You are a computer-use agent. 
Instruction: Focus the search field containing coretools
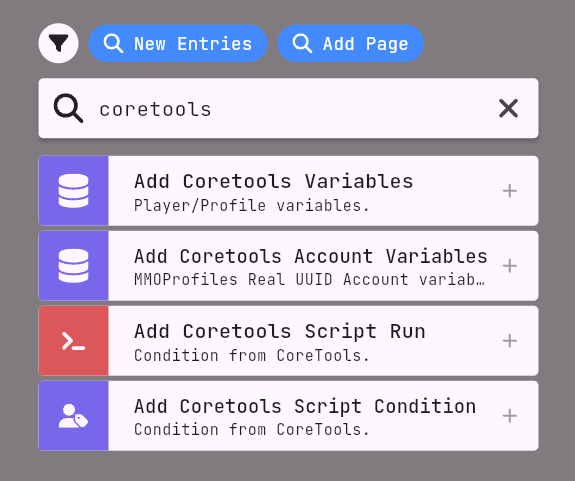coord(288,108)
